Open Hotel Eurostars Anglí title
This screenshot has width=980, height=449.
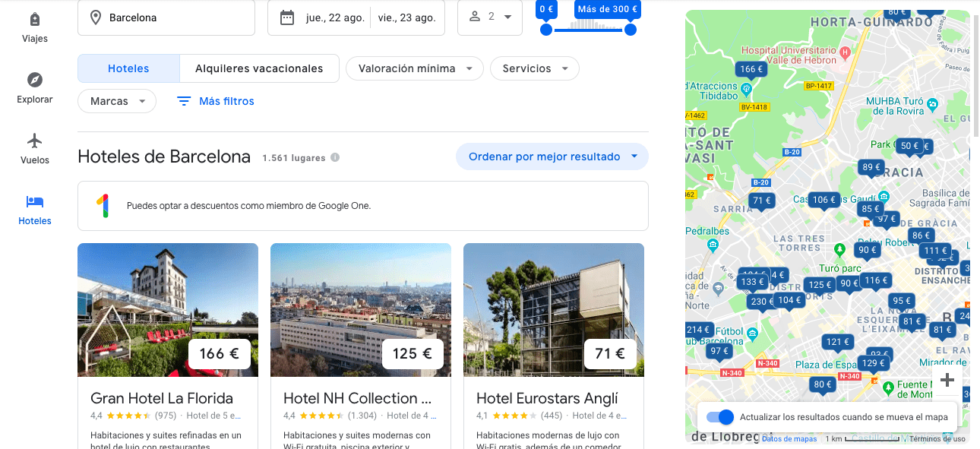click(x=547, y=398)
